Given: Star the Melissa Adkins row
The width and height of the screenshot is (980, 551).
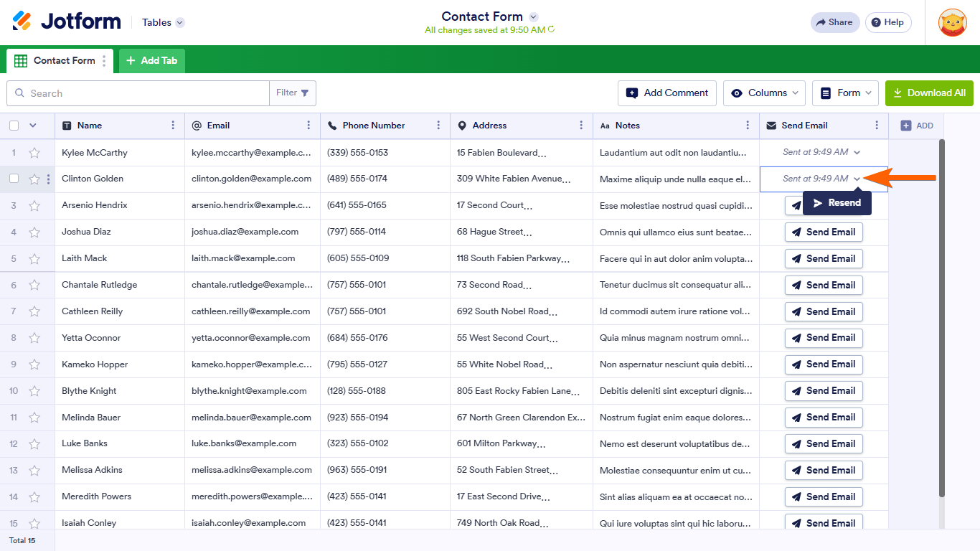Looking at the screenshot, I should (34, 471).
